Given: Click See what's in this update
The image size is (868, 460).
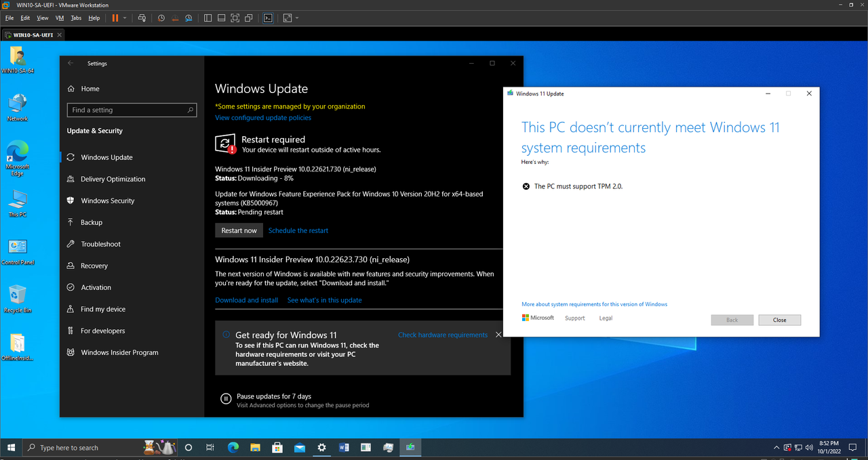Looking at the screenshot, I should (325, 300).
